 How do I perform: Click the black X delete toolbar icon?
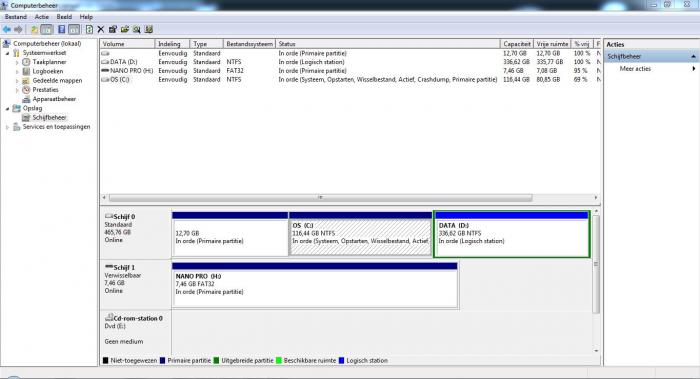coord(100,29)
